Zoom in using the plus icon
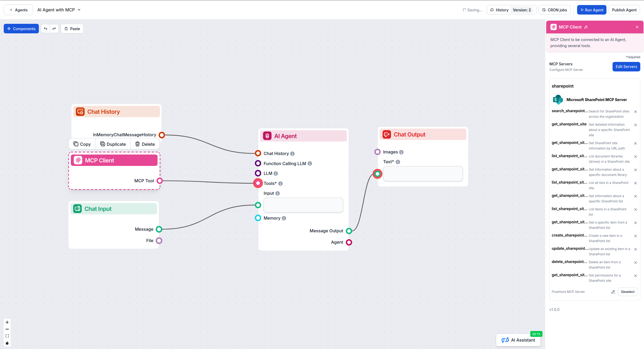The height and width of the screenshot is (349, 644). click(7, 322)
